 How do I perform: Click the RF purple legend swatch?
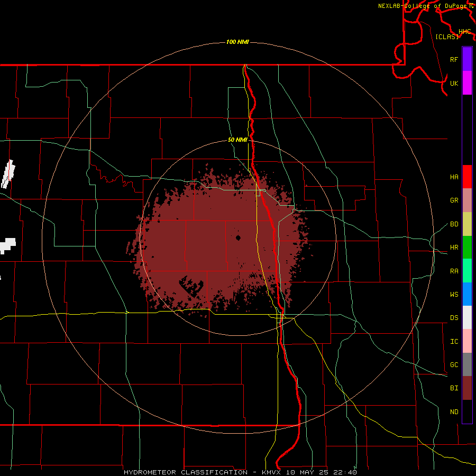[467, 59]
